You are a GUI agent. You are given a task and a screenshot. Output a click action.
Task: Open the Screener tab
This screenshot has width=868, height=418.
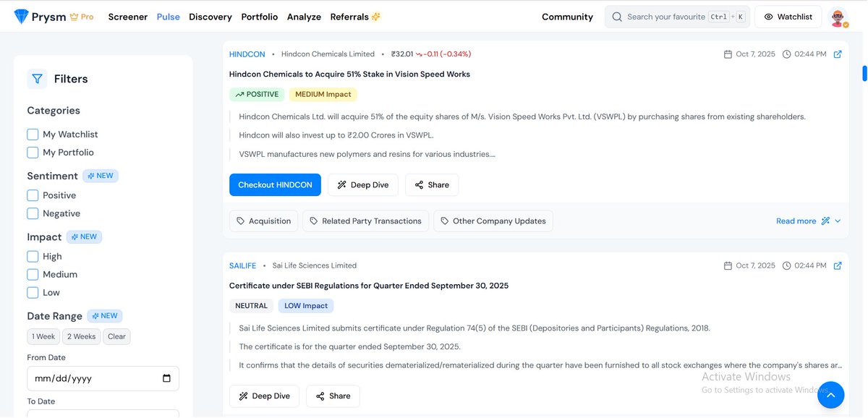point(128,17)
